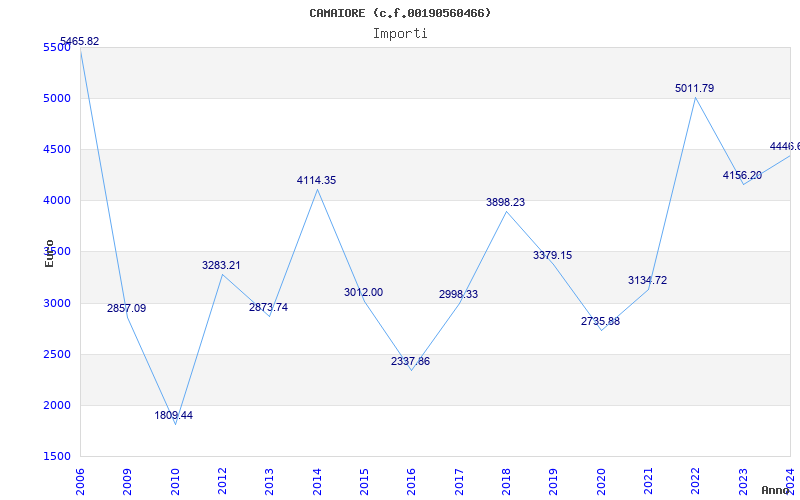800x500 pixels.
Task: Select the data label 4114.35
Action: (316, 180)
